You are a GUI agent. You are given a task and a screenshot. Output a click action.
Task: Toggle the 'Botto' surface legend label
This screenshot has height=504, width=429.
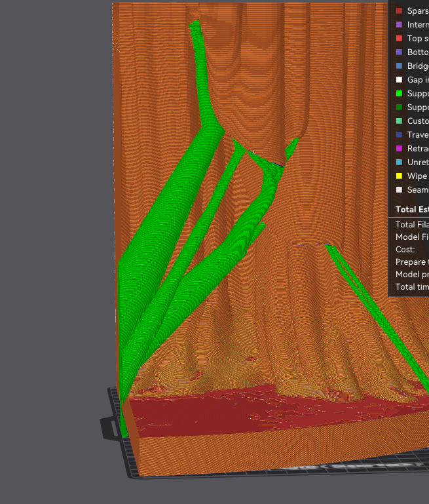418,52
